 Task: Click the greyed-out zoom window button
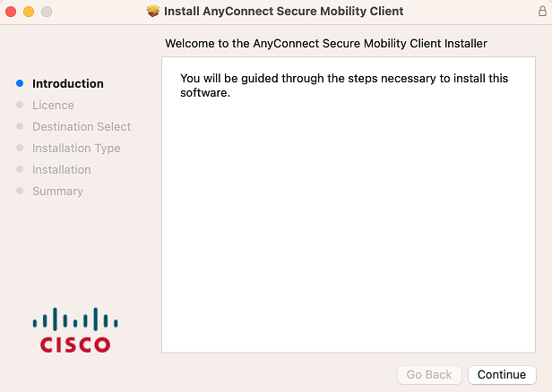click(46, 12)
